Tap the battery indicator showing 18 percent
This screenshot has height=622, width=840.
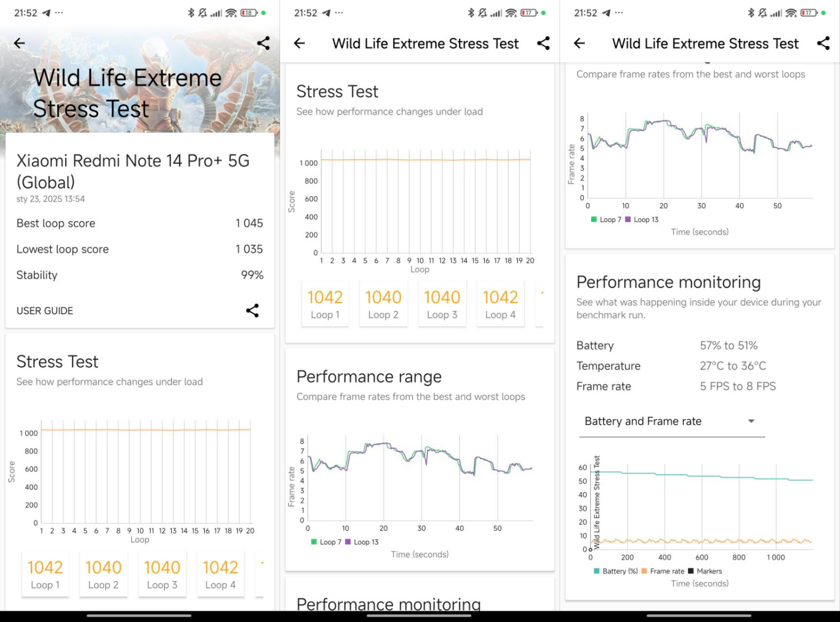point(249,13)
